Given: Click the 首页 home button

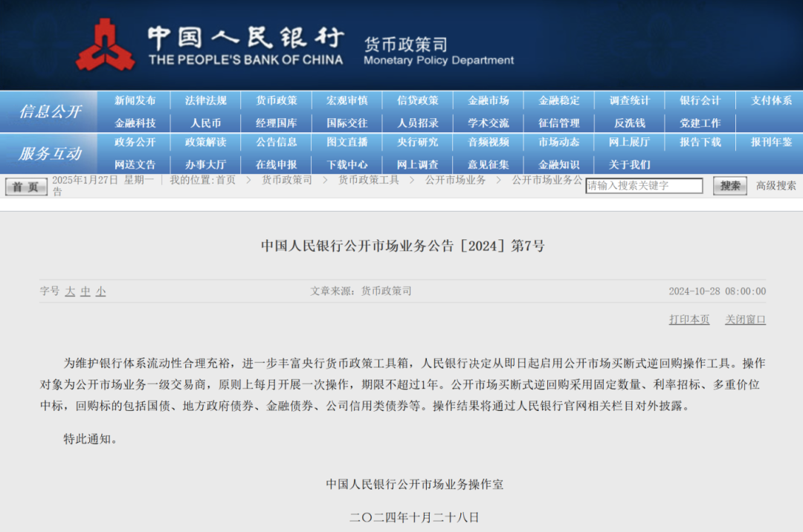Looking at the screenshot, I should click(x=26, y=187).
